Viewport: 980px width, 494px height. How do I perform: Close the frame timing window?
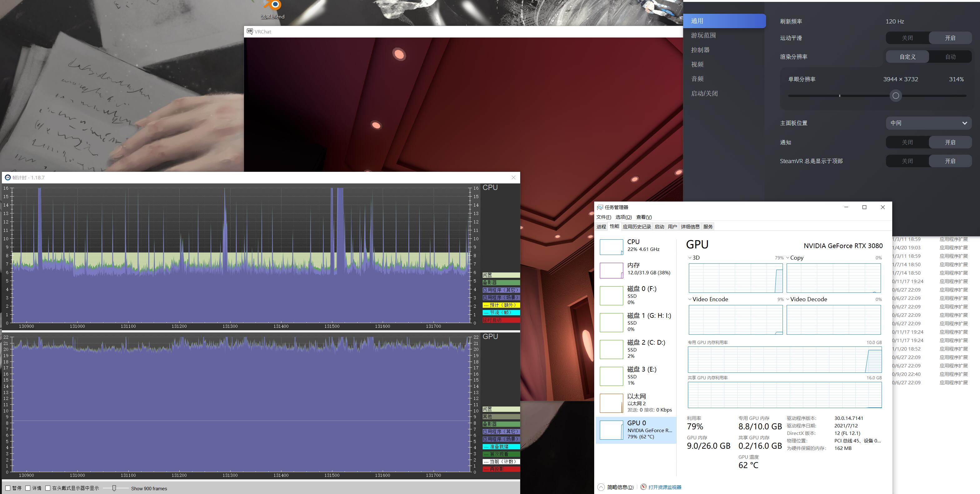click(514, 177)
